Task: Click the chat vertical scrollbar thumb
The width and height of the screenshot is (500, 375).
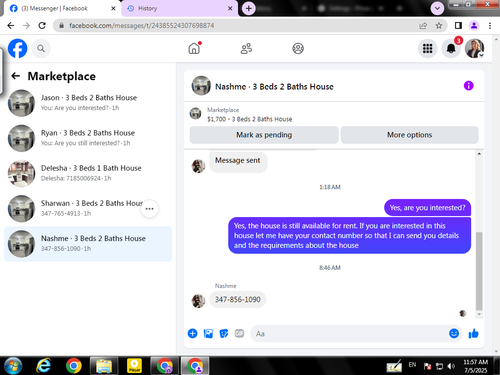Action: point(479,271)
